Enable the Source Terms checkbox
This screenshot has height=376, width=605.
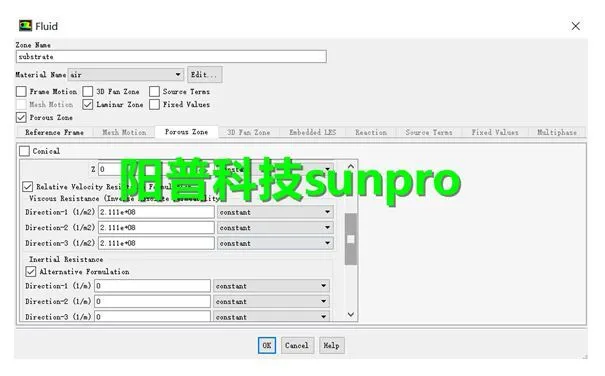(x=154, y=91)
